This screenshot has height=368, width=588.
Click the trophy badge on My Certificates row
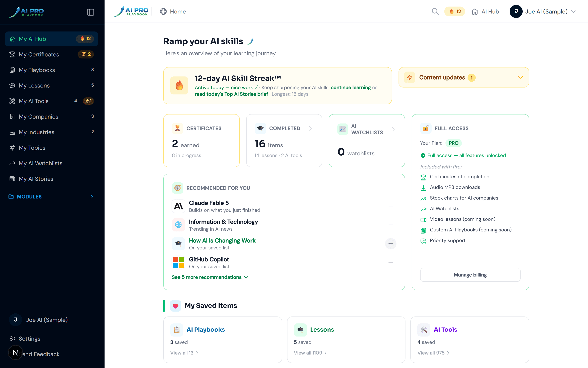(x=86, y=54)
